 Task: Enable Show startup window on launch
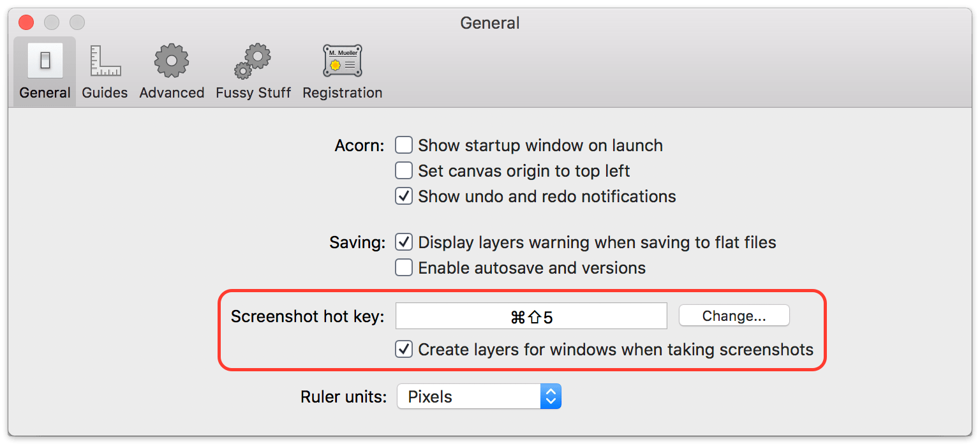point(404,145)
